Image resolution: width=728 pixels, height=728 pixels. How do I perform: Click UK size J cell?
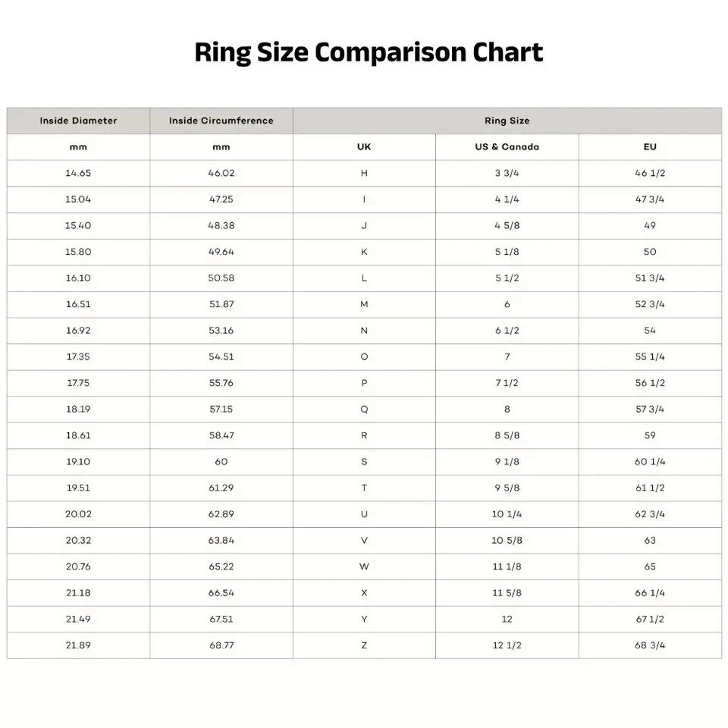[364, 226]
